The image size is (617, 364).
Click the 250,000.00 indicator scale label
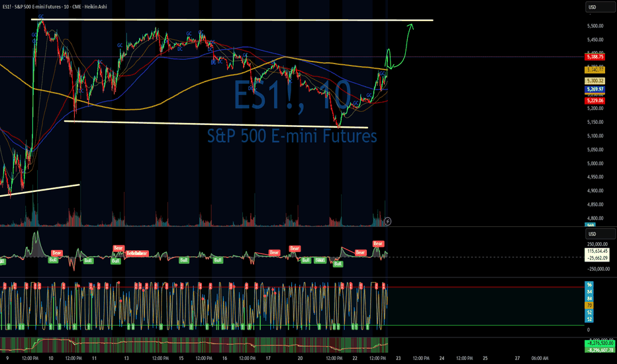(x=598, y=244)
